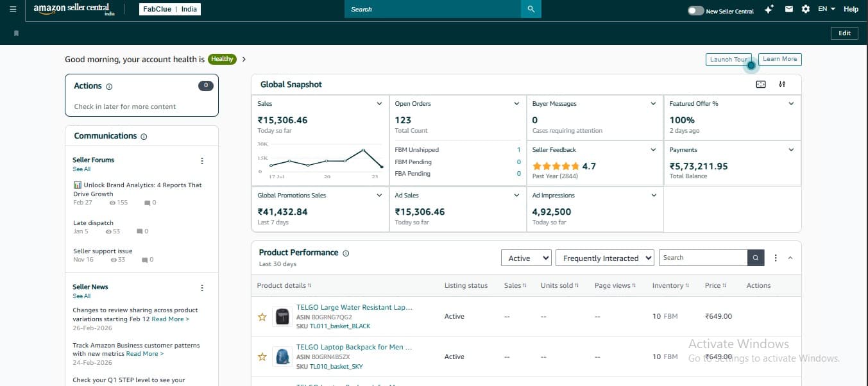Open account health details chevron
This screenshot has height=386, width=868.
244,60
